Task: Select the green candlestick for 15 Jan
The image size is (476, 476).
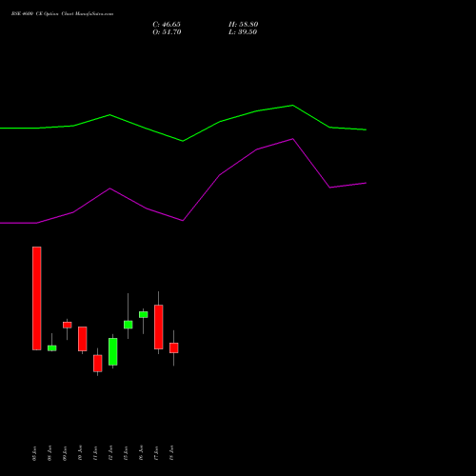Action: [x=129, y=325]
